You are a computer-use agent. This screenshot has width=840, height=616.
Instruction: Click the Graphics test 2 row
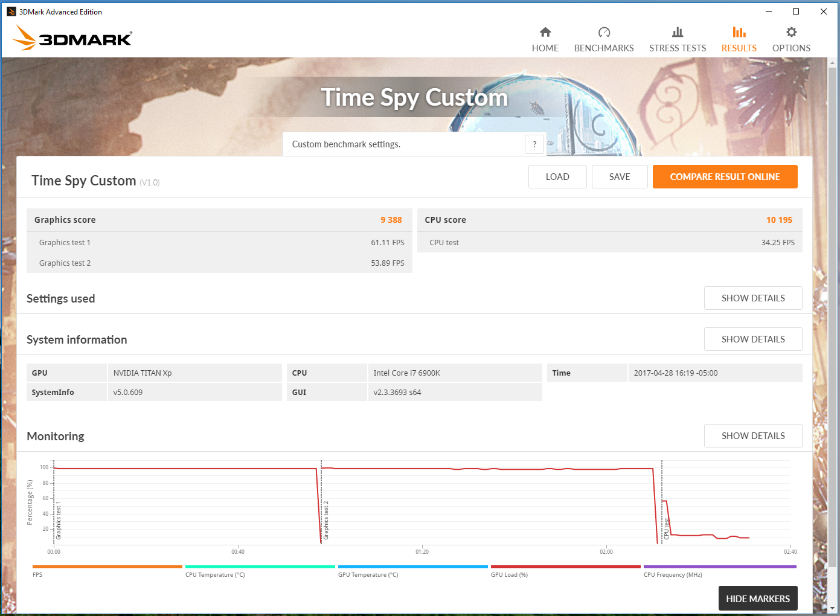(x=220, y=263)
